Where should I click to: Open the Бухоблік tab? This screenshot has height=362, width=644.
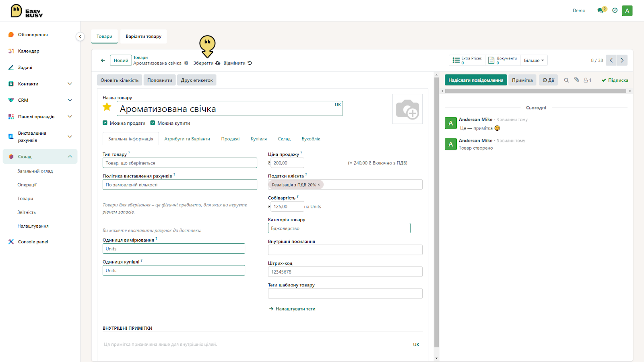[x=311, y=139]
